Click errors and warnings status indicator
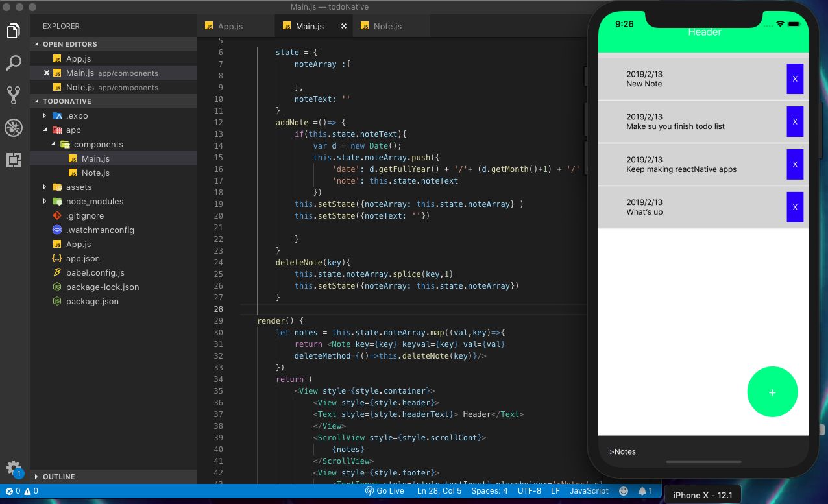Screen dimensions: 828x504 tap(22, 491)
